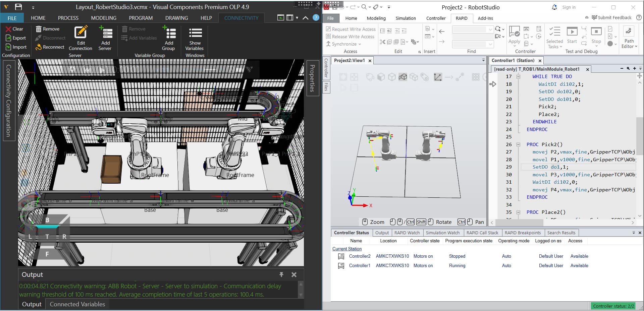
Task: Click Controller status 2/2 indicator
Action: pyautogui.click(x=613, y=306)
